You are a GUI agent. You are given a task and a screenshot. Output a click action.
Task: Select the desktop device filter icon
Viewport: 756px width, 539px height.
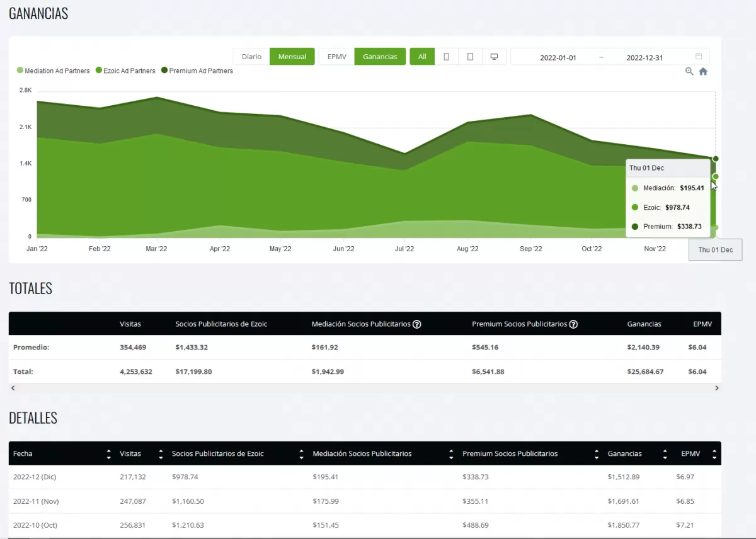[x=494, y=57]
